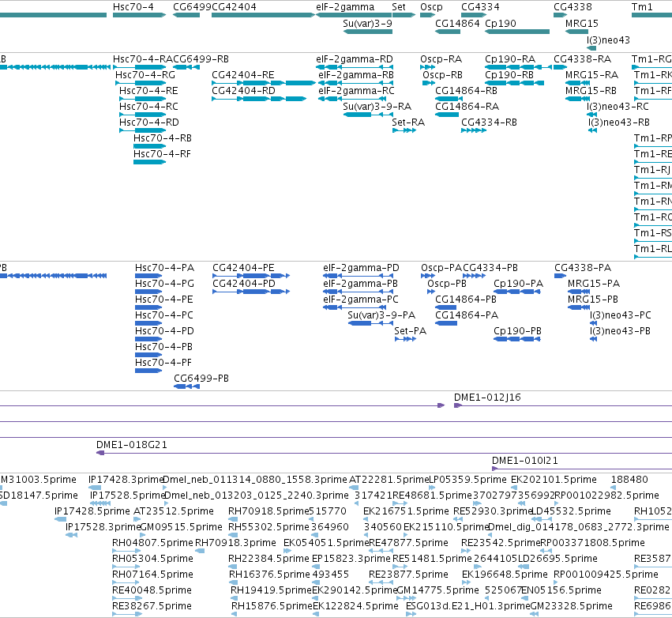
Task: Click EST EK202101.5prime
Action: click(514, 488)
